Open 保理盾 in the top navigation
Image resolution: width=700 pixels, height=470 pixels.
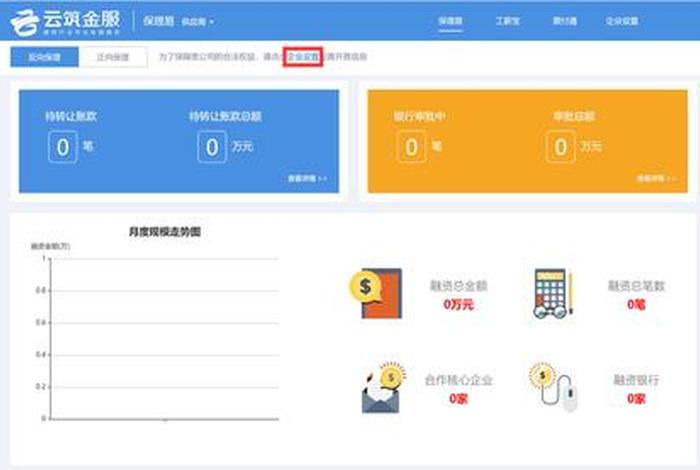pos(450,21)
